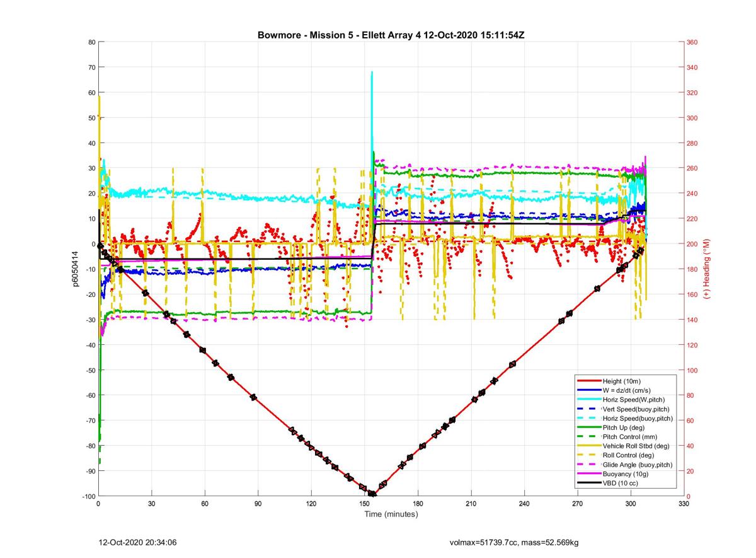Click the 200 tick on the heading axis
The image size is (756, 558).
[x=692, y=244]
